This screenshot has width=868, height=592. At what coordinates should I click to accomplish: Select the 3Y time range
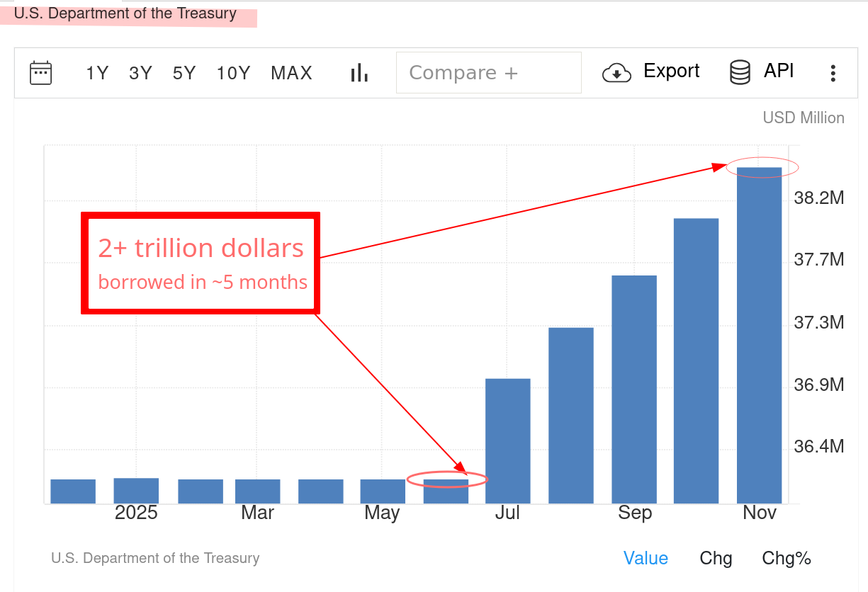140,73
